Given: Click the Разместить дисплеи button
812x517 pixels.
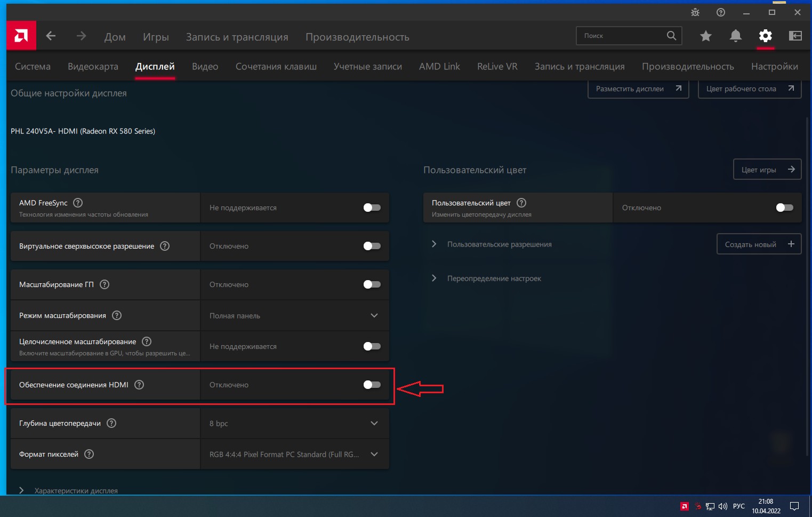Looking at the screenshot, I should (x=639, y=89).
